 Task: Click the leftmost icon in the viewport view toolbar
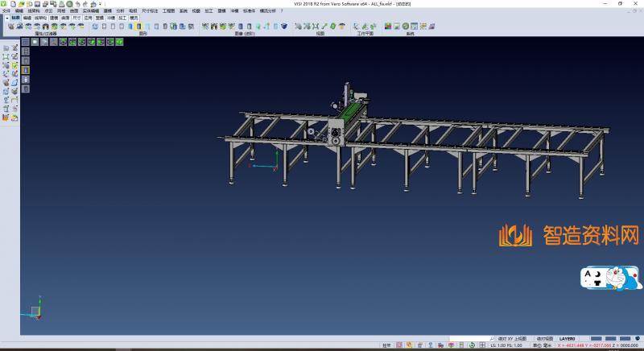coord(26,41)
